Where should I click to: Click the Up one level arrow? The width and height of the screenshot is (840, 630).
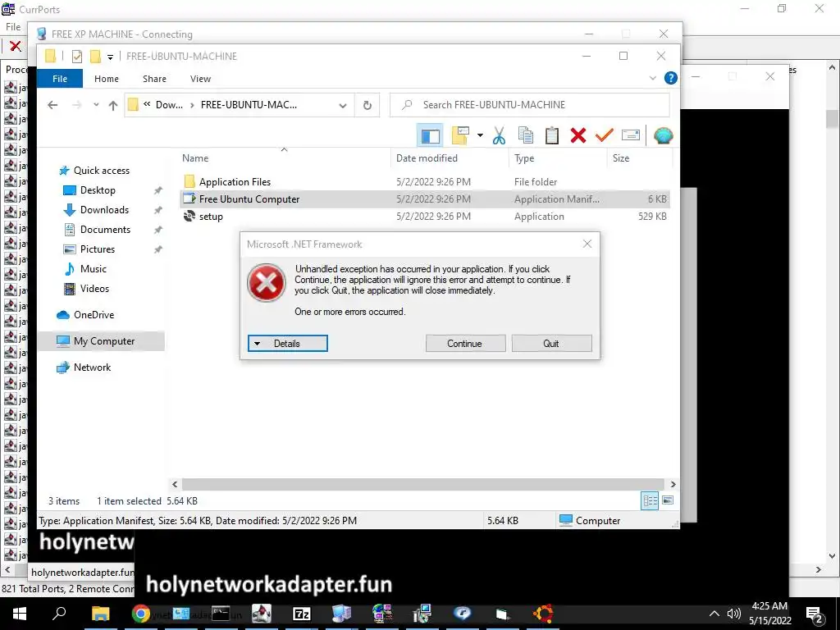coord(113,105)
